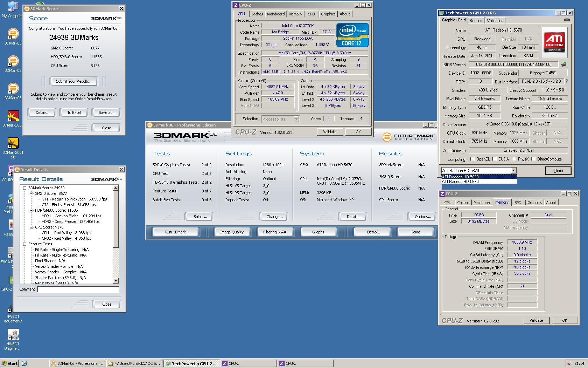Open the 3DMark2000 desktop icon
This screenshot has height=368, width=588.
[x=13, y=118]
